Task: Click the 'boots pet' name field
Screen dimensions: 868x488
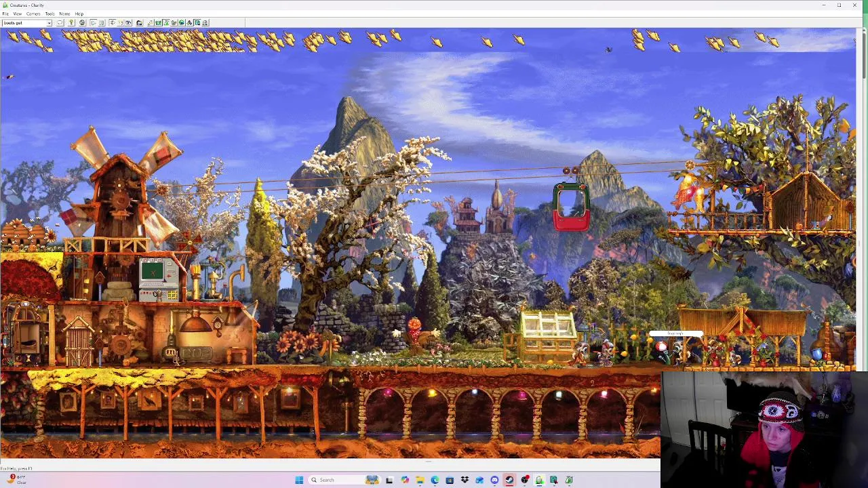Action: pos(24,23)
